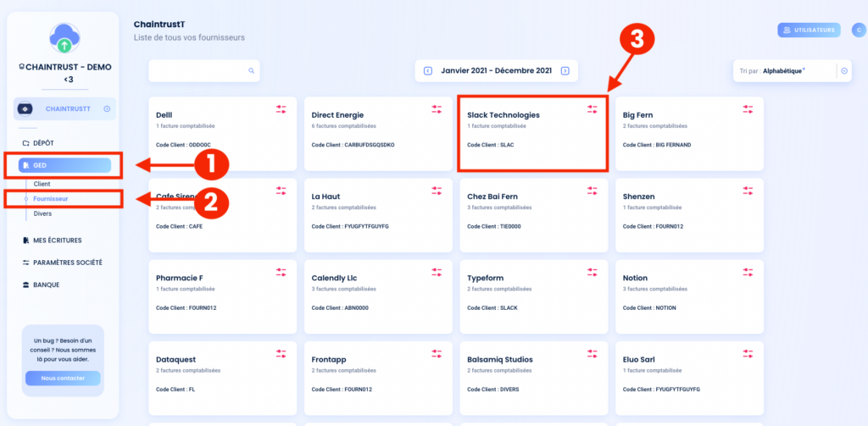Click the Pharmacie F supplier name

[x=180, y=278]
